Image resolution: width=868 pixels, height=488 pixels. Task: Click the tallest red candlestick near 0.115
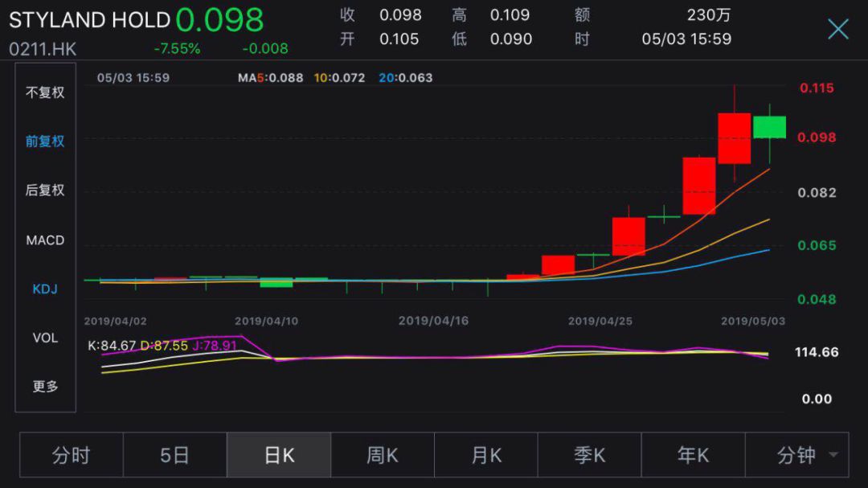pos(734,138)
